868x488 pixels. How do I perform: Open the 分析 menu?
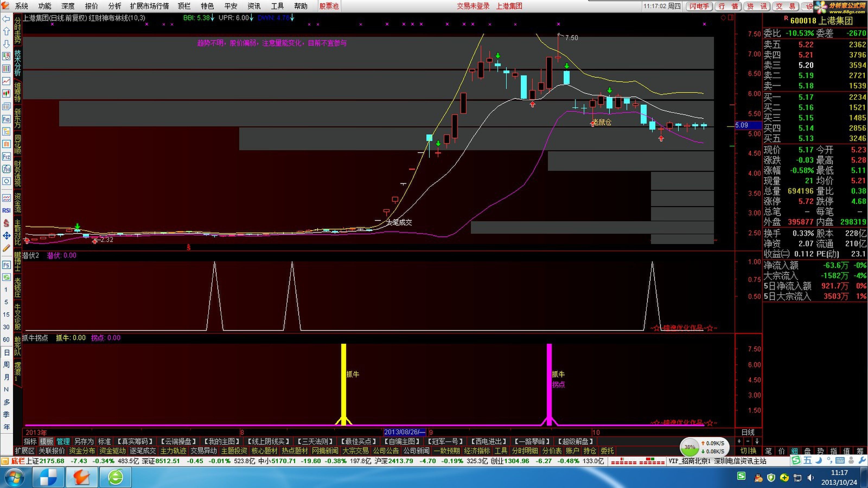114,6
